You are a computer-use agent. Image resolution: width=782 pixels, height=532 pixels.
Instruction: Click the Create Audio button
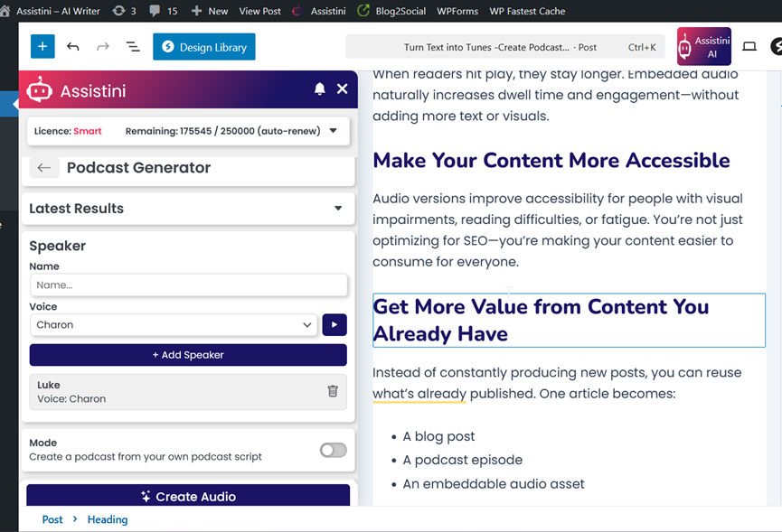tap(187, 496)
